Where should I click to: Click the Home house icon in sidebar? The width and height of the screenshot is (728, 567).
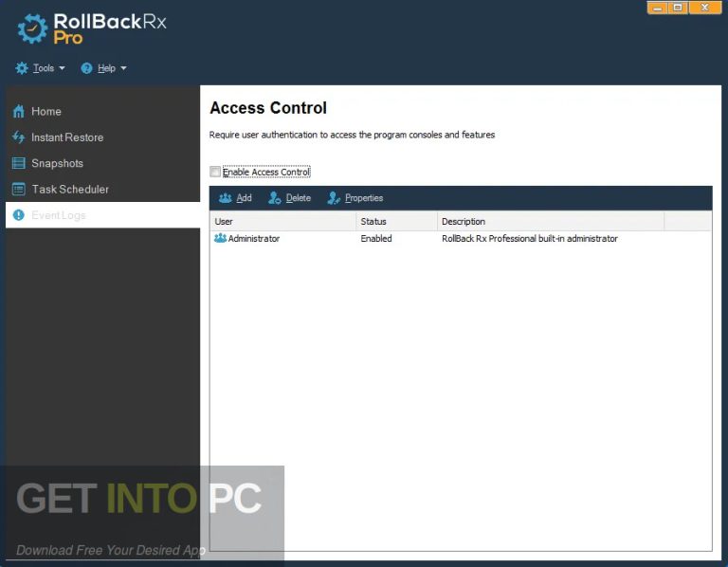pos(19,112)
